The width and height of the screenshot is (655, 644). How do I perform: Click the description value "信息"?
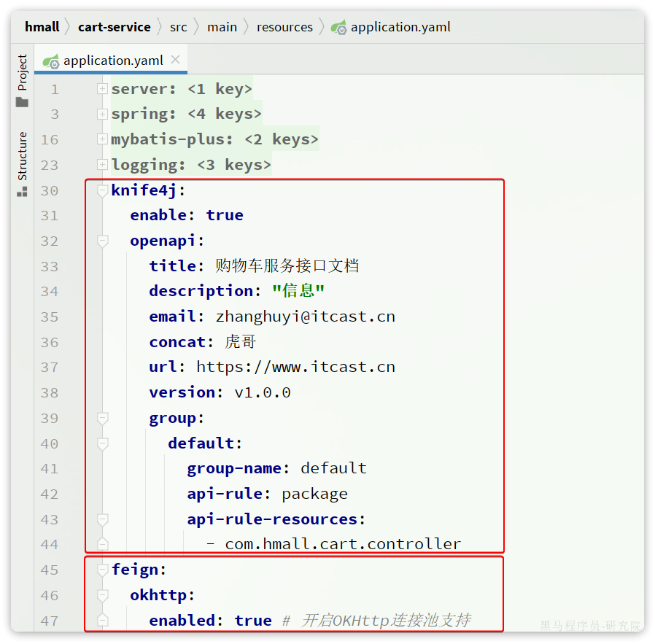(298, 291)
